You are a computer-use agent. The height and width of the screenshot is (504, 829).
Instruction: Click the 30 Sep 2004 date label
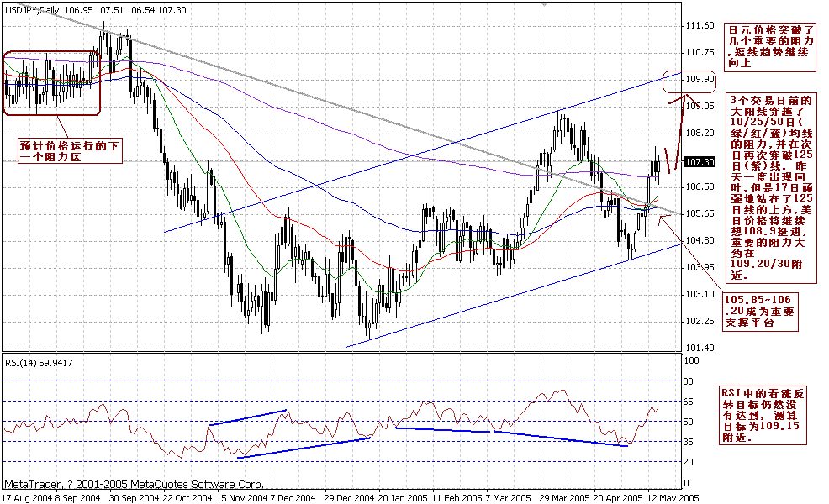pos(134,498)
